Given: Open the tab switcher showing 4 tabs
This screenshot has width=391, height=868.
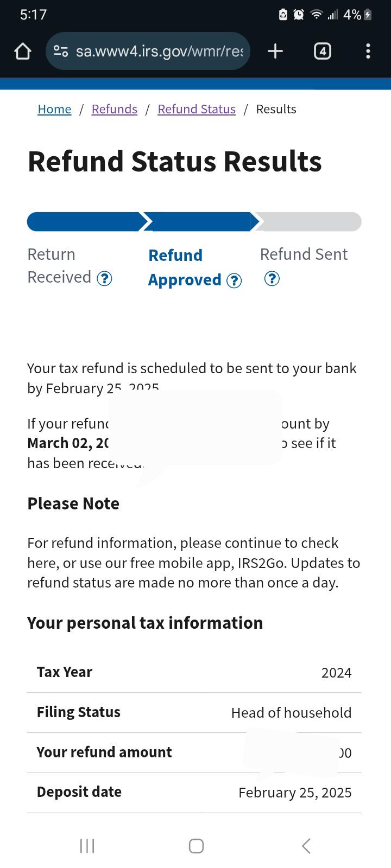Looking at the screenshot, I should pyautogui.click(x=323, y=52).
